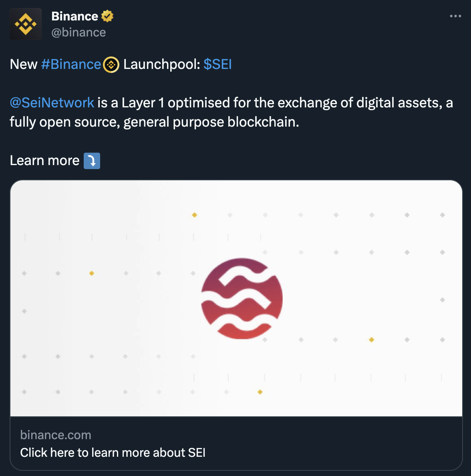
Task: Open the $SEI cashtag
Action: point(217,64)
